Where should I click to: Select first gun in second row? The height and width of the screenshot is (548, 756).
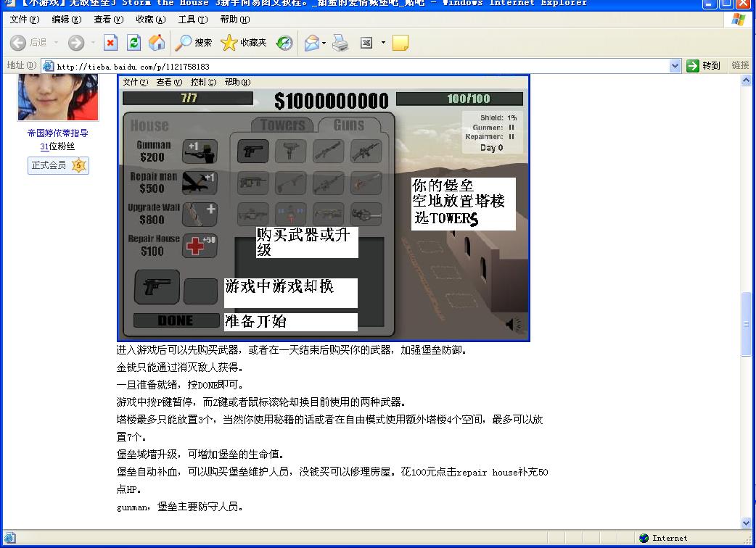click(x=253, y=183)
